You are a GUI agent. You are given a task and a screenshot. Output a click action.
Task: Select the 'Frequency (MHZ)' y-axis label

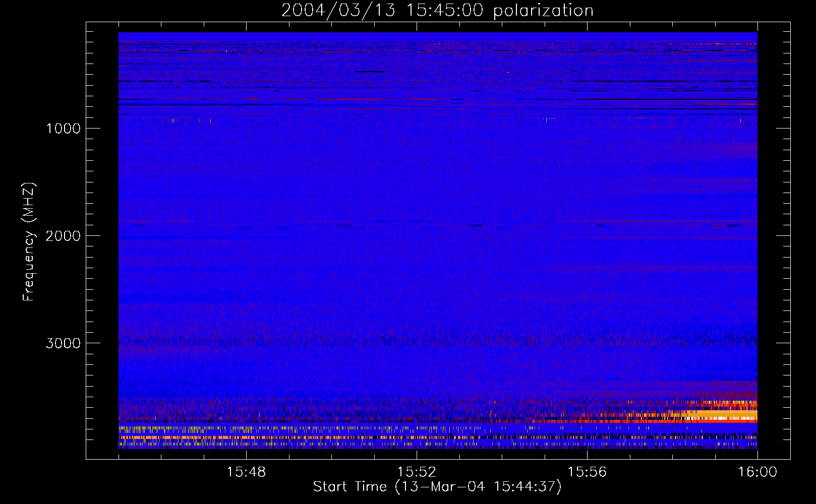(28, 242)
